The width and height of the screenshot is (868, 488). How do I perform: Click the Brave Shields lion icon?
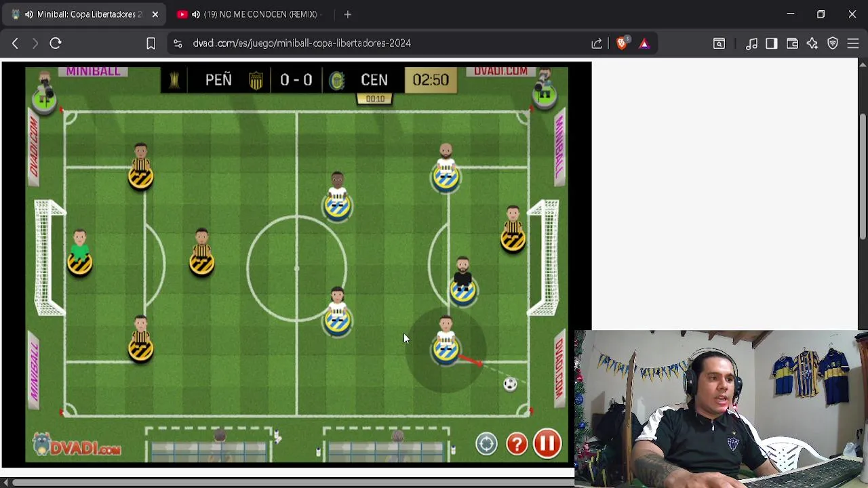tap(622, 43)
